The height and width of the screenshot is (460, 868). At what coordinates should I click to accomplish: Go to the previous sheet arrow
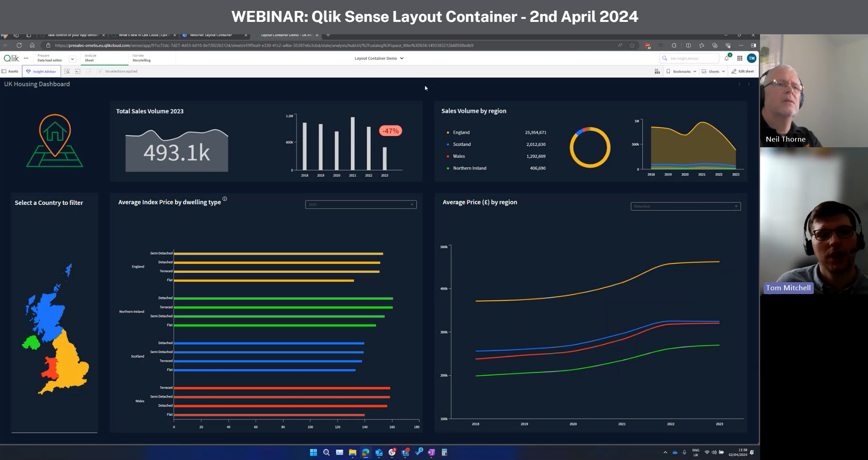coord(740,84)
